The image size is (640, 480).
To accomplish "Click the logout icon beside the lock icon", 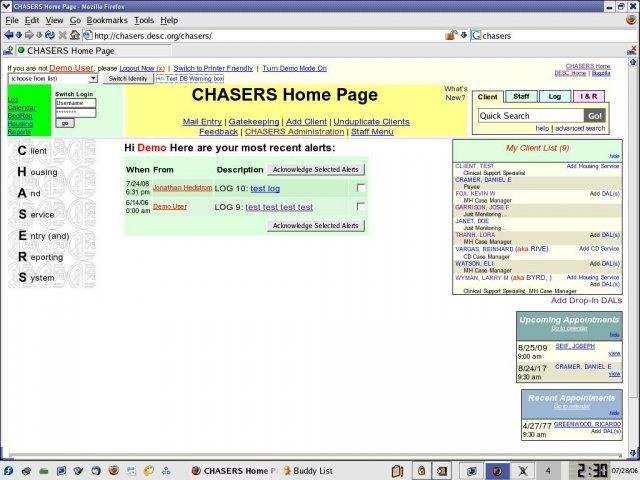I will [x=441, y=471].
